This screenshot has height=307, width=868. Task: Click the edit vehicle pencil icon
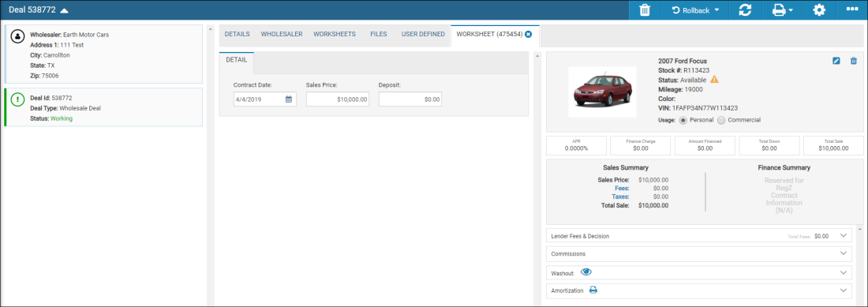point(836,61)
